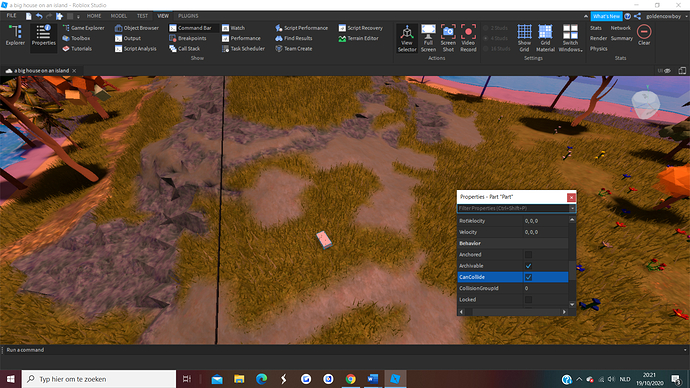
Task: Start Video Record
Action: [468, 38]
